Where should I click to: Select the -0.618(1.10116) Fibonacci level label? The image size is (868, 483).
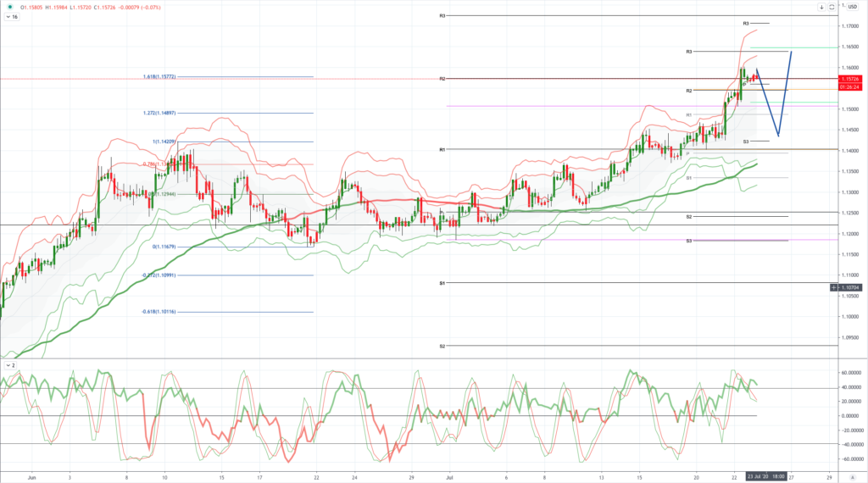[x=159, y=312]
